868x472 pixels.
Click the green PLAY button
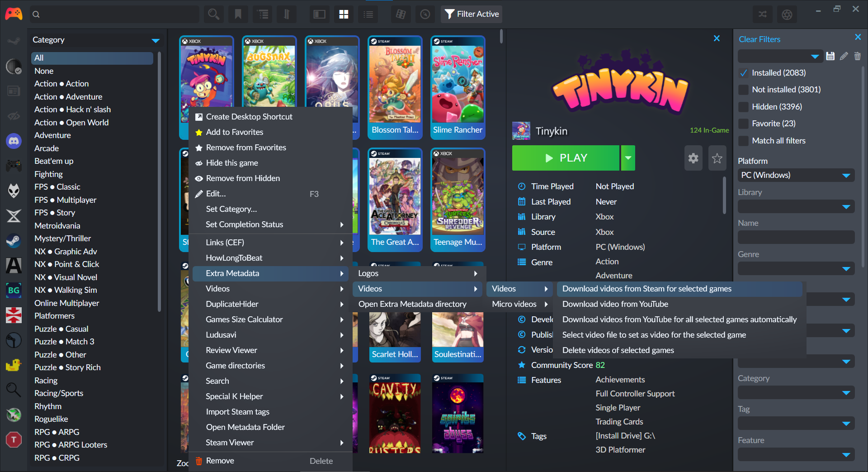pos(566,158)
